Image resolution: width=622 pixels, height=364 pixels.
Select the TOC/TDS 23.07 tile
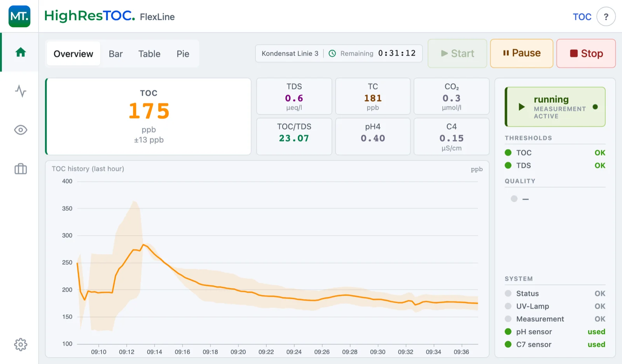tap(294, 136)
